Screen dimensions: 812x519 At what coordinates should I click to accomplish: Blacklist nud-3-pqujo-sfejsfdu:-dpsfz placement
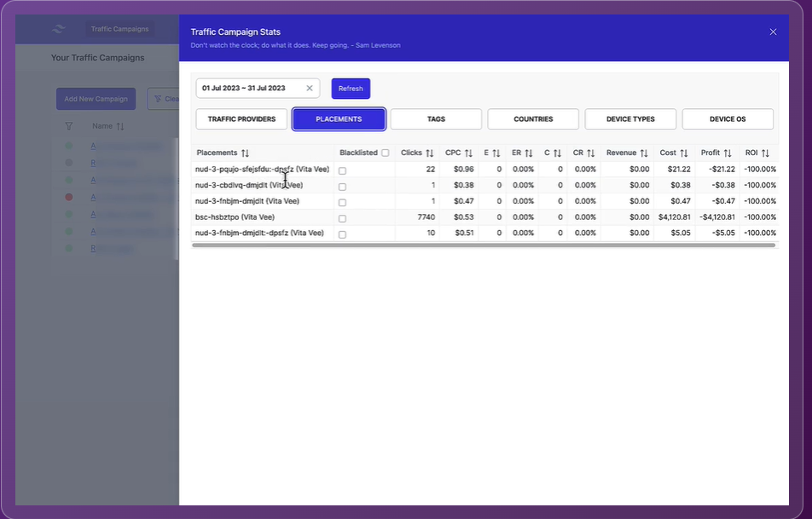coord(342,170)
